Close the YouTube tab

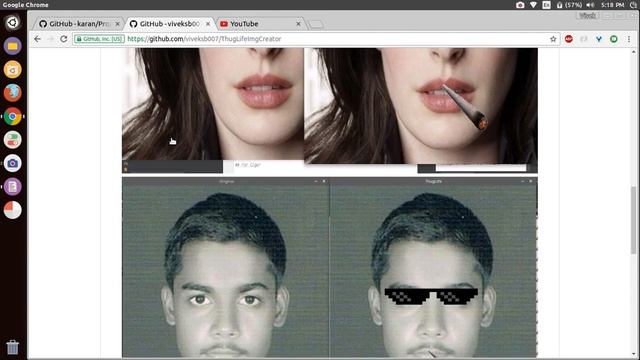coord(298,24)
